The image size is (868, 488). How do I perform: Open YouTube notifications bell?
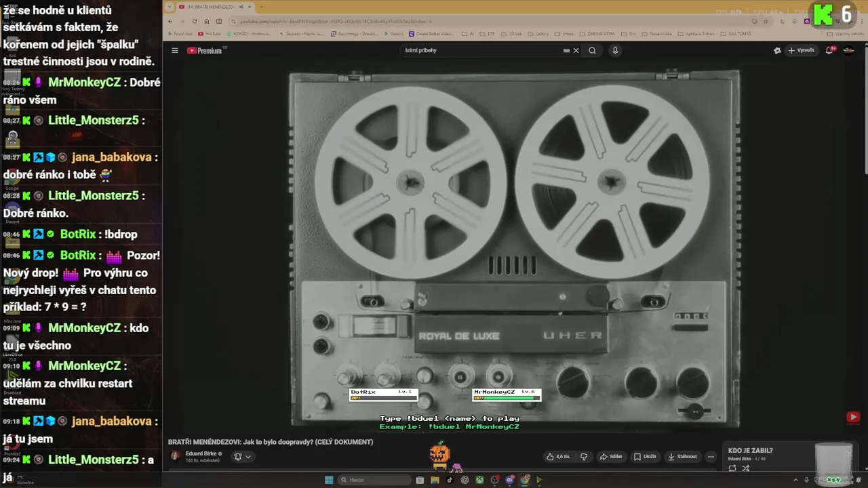(829, 51)
